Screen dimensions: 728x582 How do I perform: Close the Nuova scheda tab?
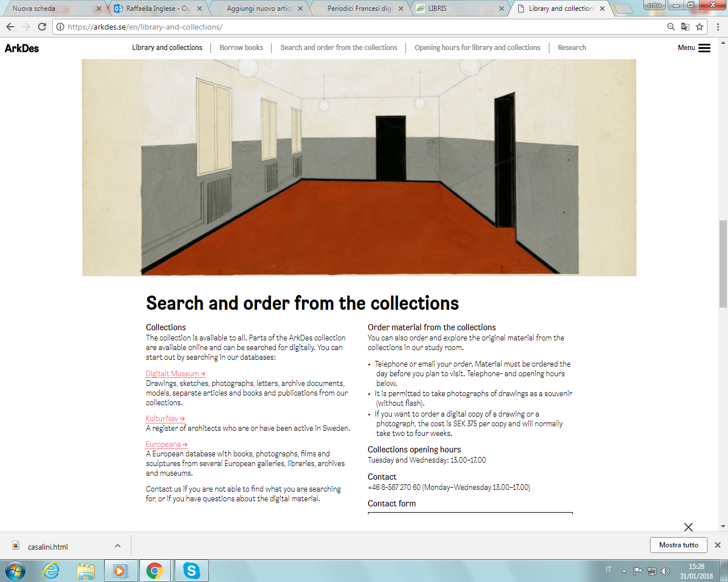point(99,9)
